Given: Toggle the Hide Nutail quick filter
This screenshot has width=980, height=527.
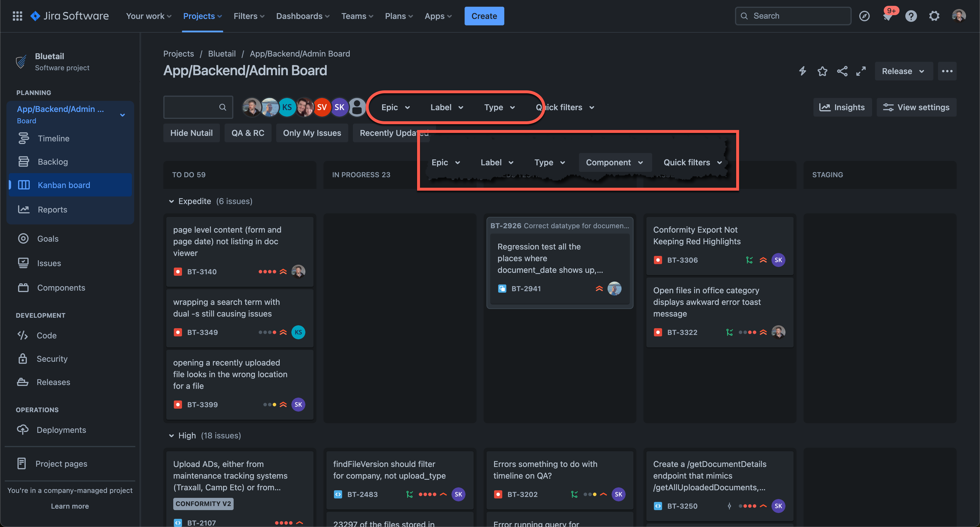Looking at the screenshot, I should pos(191,133).
